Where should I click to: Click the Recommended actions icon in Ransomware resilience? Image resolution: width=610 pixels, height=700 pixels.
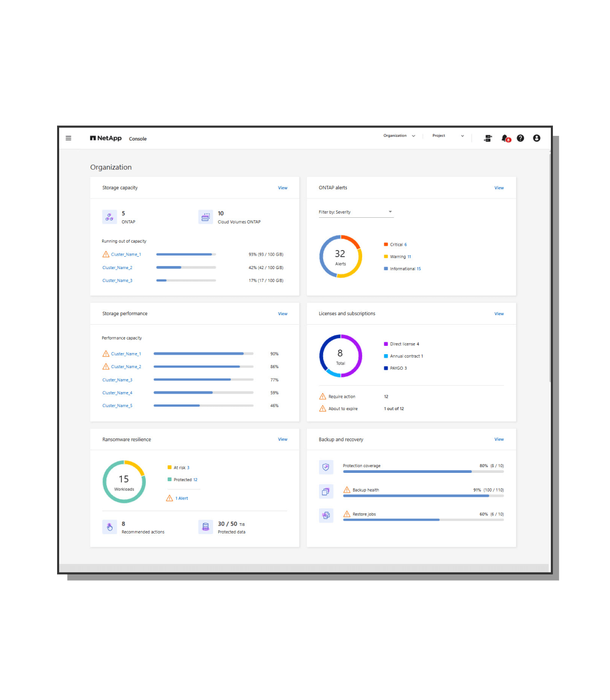tap(109, 526)
